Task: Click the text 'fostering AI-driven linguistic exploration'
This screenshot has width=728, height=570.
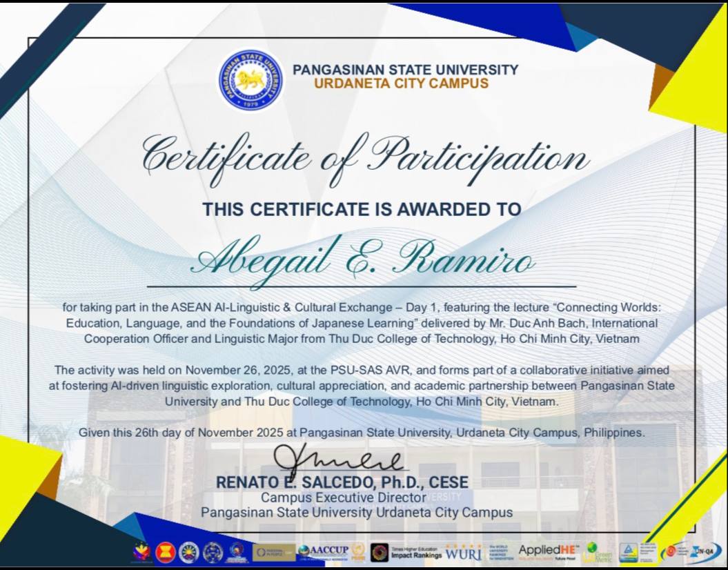Action: (167, 386)
